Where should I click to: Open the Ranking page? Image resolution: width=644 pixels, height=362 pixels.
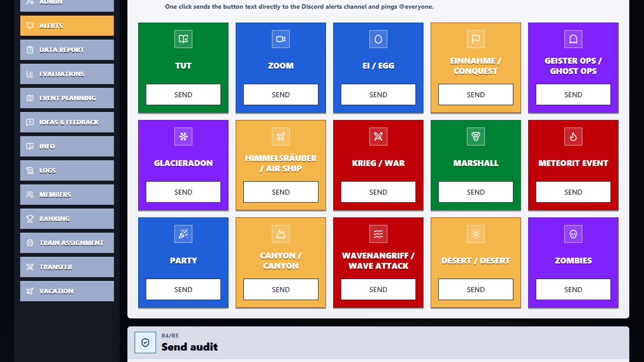pyautogui.click(x=67, y=219)
